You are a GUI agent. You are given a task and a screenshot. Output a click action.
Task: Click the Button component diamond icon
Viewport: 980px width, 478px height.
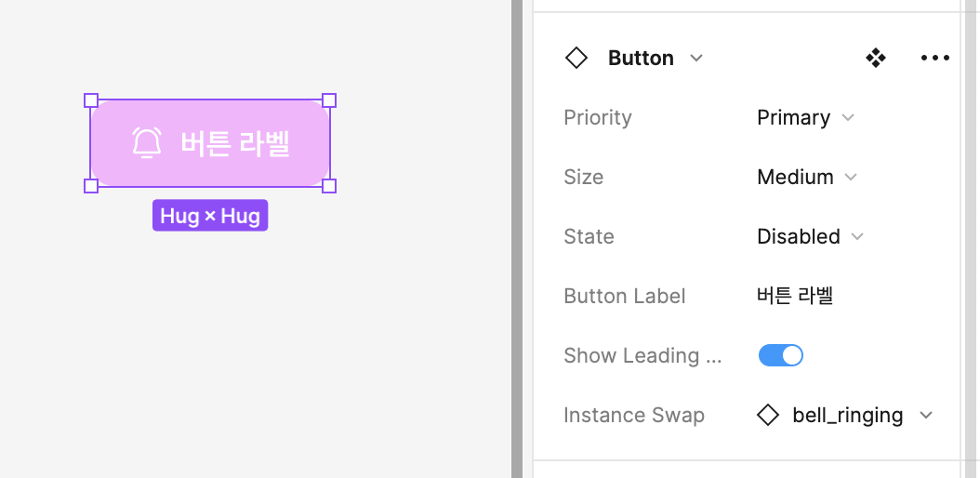coord(576,59)
